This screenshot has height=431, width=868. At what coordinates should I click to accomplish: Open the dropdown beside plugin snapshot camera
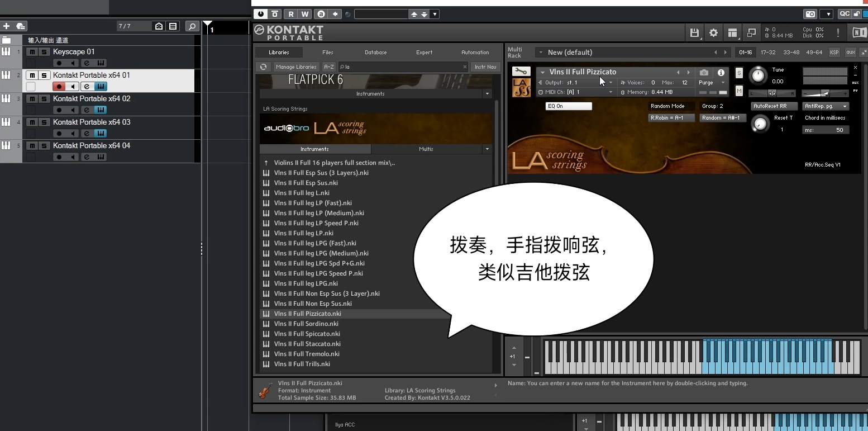tap(827, 15)
